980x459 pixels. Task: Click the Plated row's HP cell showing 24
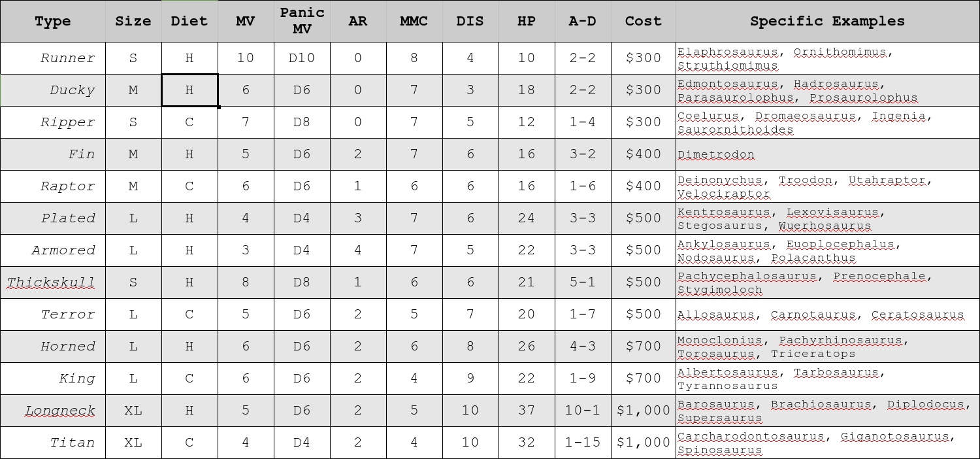(x=526, y=218)
